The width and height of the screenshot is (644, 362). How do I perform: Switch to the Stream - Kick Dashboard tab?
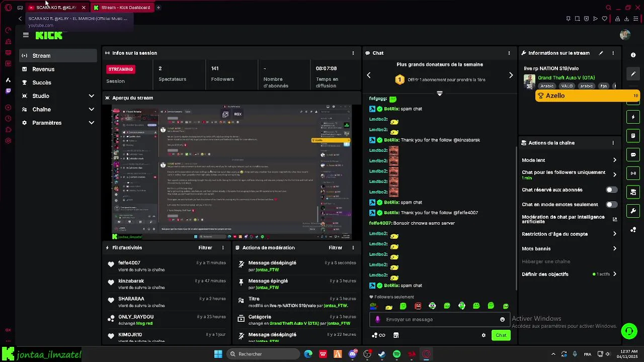tap(122, 8)
